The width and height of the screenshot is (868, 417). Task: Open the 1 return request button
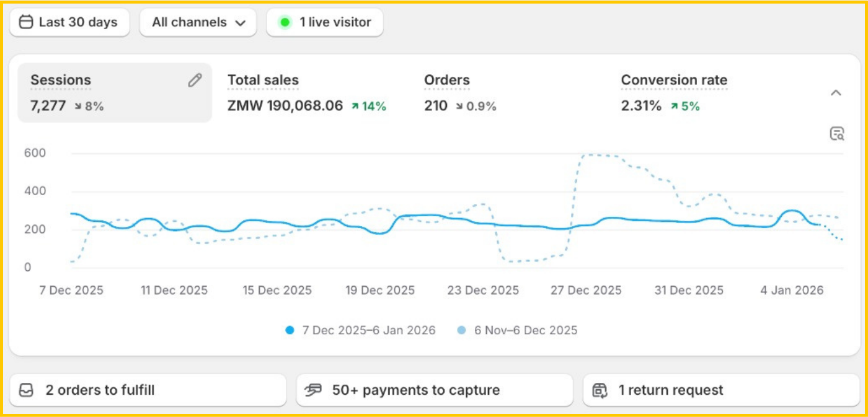(720, 390)
